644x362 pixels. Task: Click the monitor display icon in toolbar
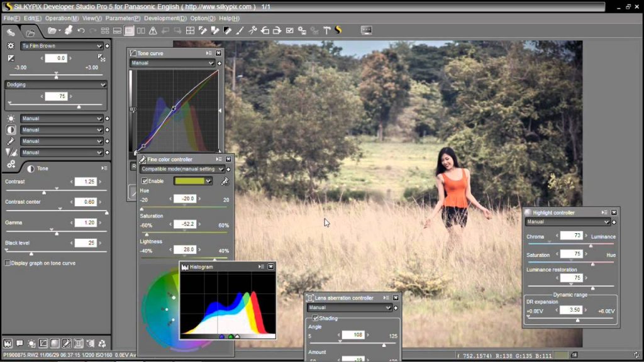367,30
